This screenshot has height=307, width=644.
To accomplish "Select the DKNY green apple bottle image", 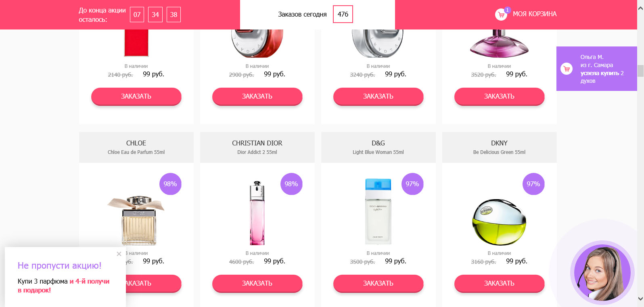I will (499, 222).
